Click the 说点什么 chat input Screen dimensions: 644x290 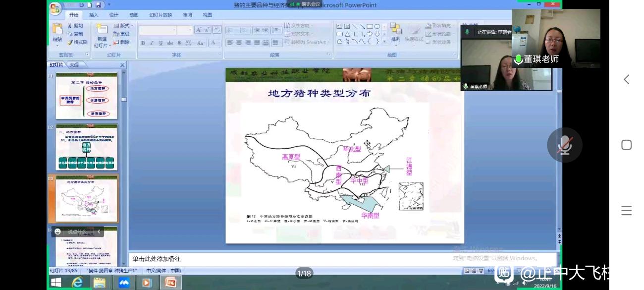tap(78, 232)
